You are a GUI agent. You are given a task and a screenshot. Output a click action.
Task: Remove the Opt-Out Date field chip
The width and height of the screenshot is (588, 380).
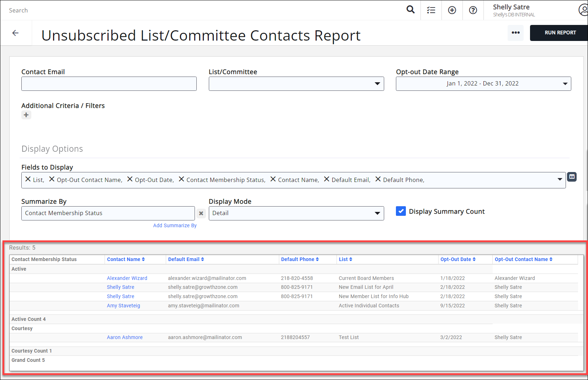(129, 179)
